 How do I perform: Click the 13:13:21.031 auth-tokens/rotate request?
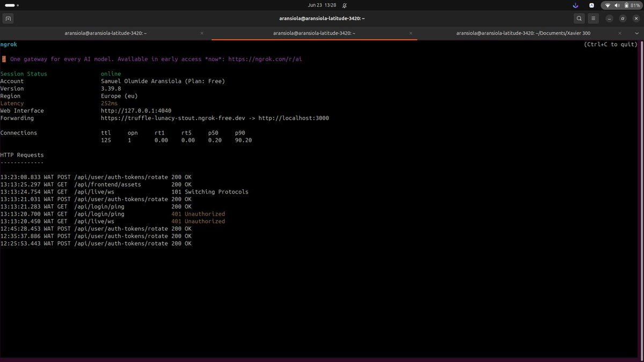[x=96, y=199]
